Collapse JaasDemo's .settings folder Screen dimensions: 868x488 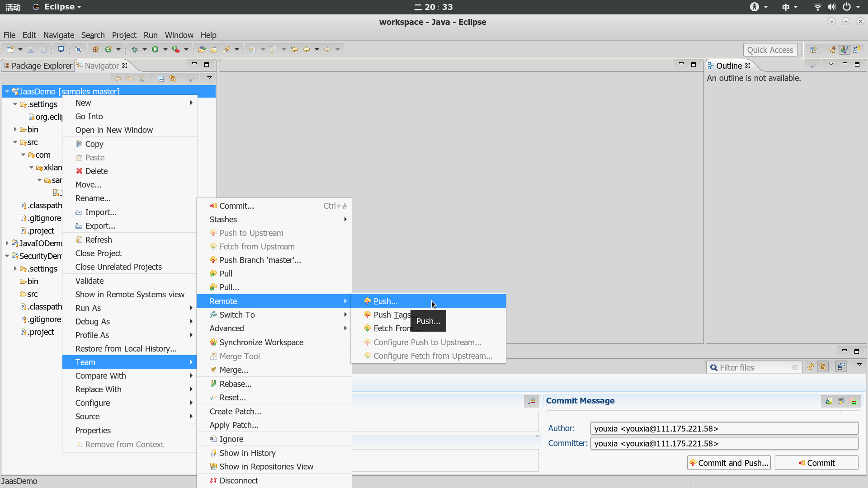tap(15, 104)
